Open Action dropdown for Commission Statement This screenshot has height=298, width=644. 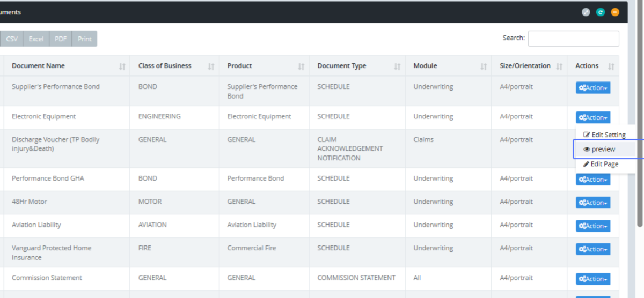[592, 279]
